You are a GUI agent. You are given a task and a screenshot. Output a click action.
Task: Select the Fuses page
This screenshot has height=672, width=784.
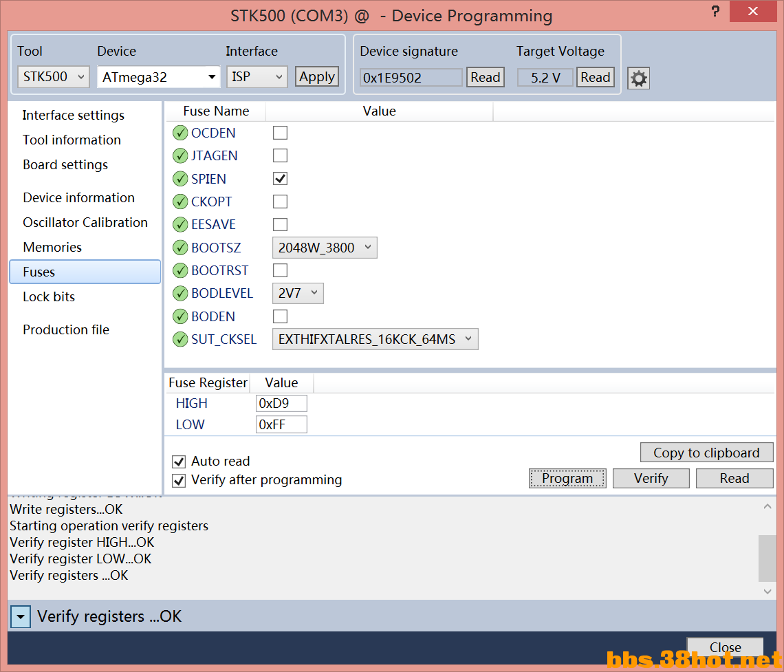(x=85, y=272)
